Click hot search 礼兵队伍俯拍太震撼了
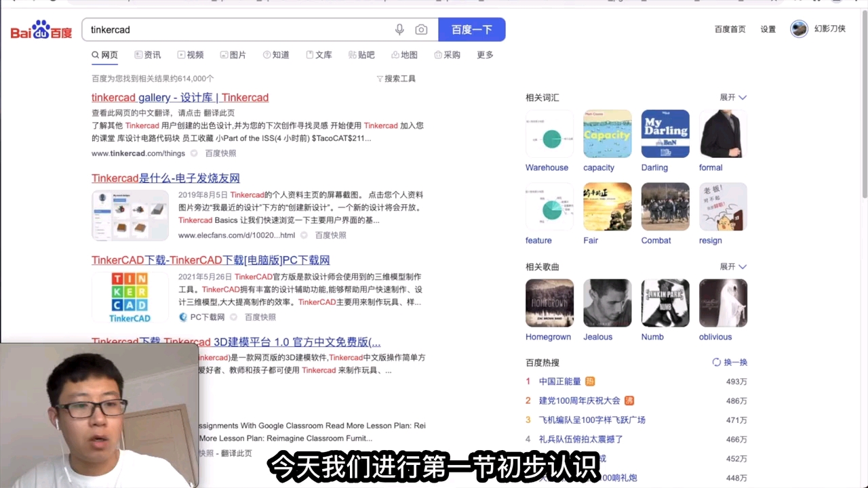 click(x=581, y=439)
